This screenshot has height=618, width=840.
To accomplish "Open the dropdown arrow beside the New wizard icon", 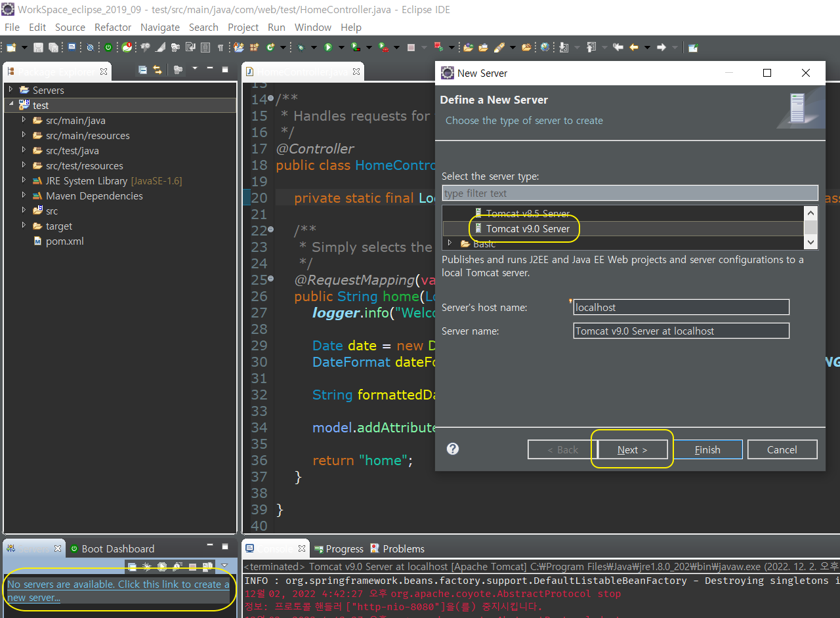I will coord(24,47).
